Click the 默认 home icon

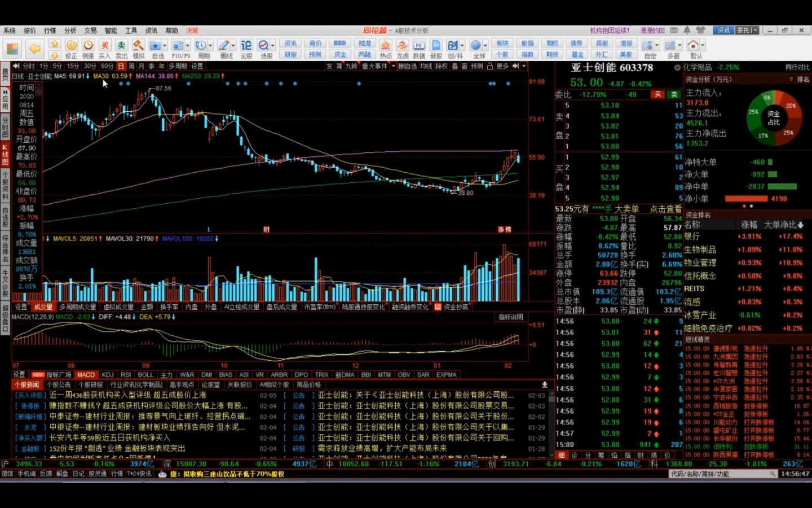(x=694, y=45)
